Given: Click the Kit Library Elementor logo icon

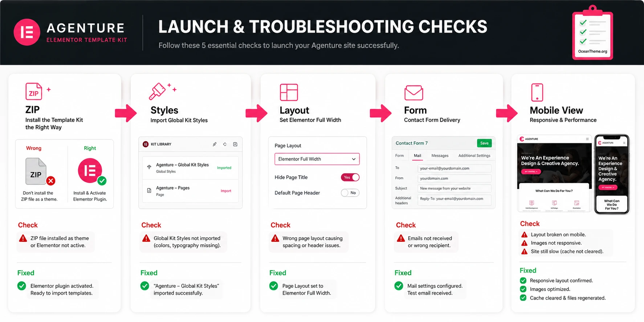Looking at the screenshot, I should pos(146,144).
